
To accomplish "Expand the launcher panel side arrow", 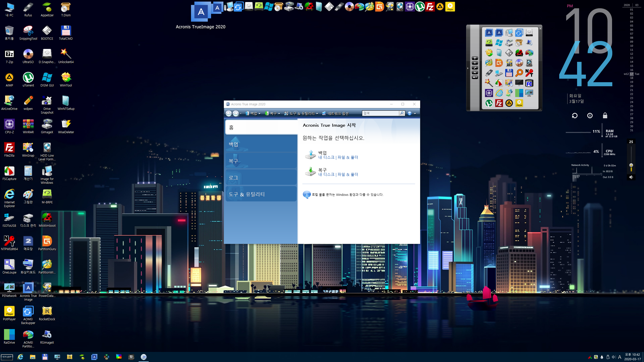I will (468, 68).
